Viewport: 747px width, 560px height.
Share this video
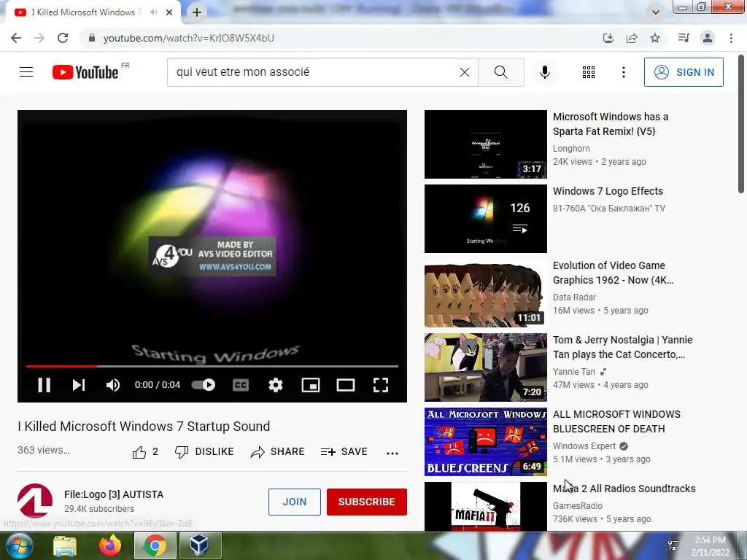pos(277,452)
